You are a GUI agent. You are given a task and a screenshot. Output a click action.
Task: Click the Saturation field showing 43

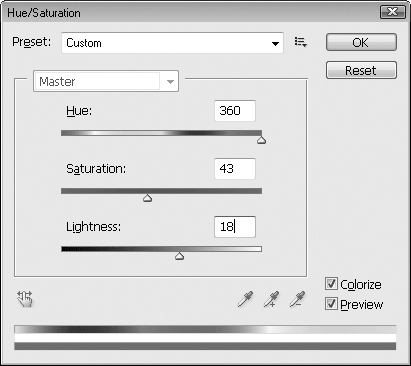click(235, 169)
